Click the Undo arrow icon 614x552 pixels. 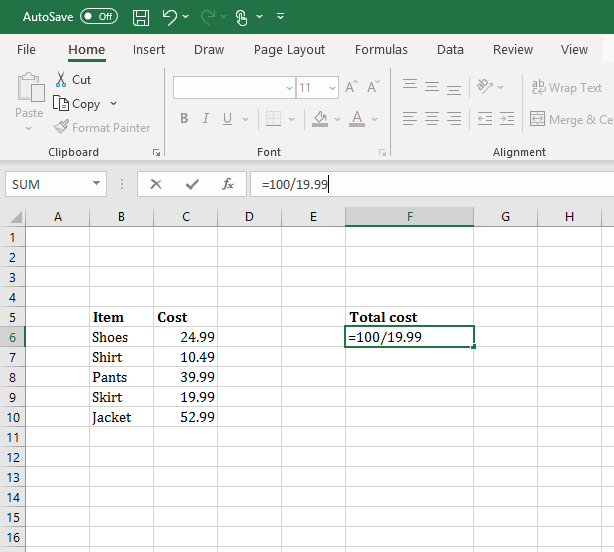coord(169,17)
